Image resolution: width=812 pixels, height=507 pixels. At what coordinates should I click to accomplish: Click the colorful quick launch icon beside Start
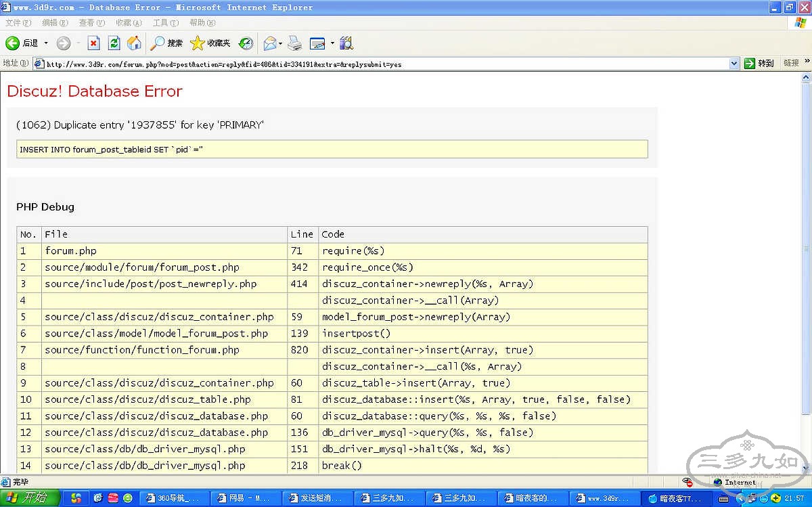coord(76,498)
